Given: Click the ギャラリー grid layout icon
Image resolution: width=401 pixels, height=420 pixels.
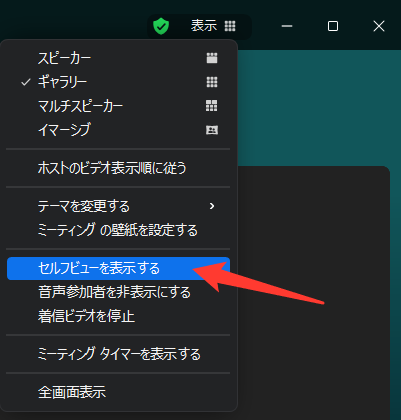Looking at the screenshot, I should point(212,82).
